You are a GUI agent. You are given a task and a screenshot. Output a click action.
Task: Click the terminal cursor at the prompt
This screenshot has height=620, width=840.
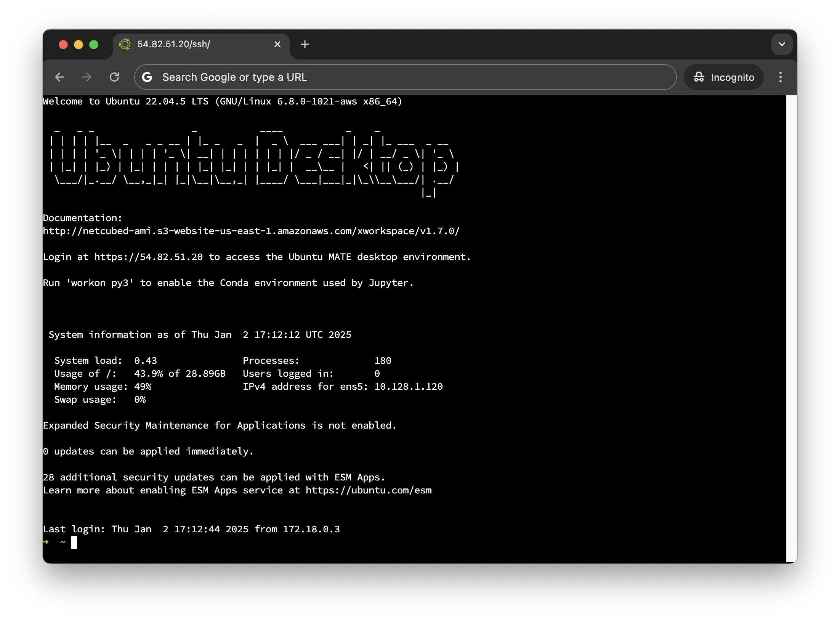tap(74, 542)
